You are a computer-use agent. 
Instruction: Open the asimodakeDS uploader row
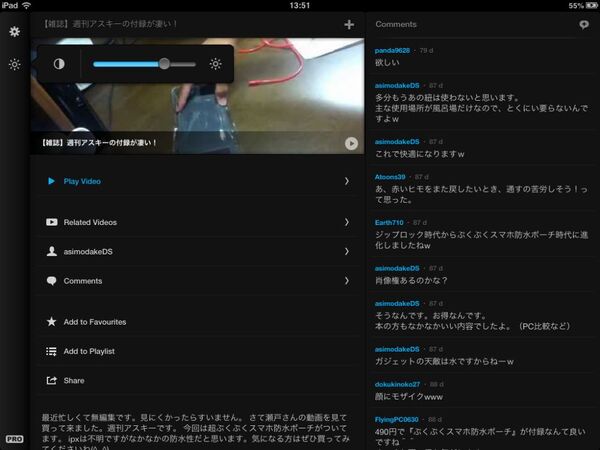197,251
